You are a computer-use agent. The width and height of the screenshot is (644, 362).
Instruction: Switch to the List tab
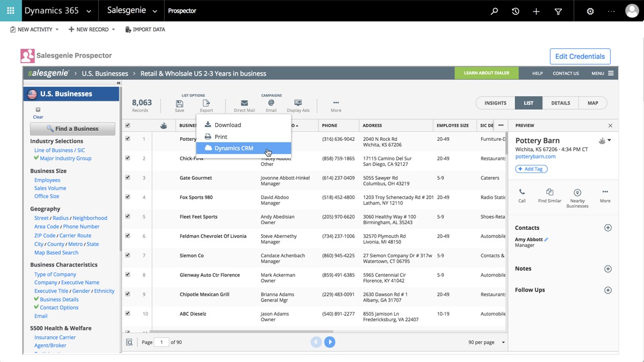click(x=528, y=103)
